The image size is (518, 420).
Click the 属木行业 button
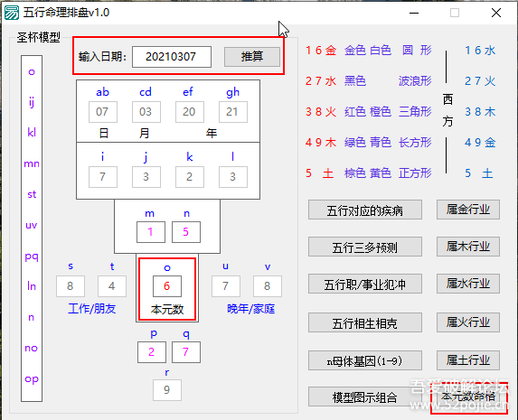coord(468,247)
